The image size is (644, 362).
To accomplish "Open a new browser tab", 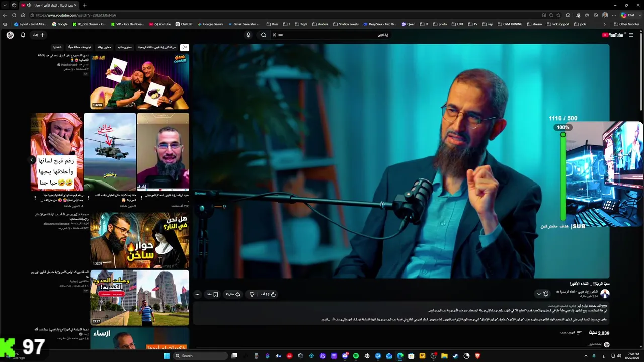I will pyautogui.click(x=84, y=5).
